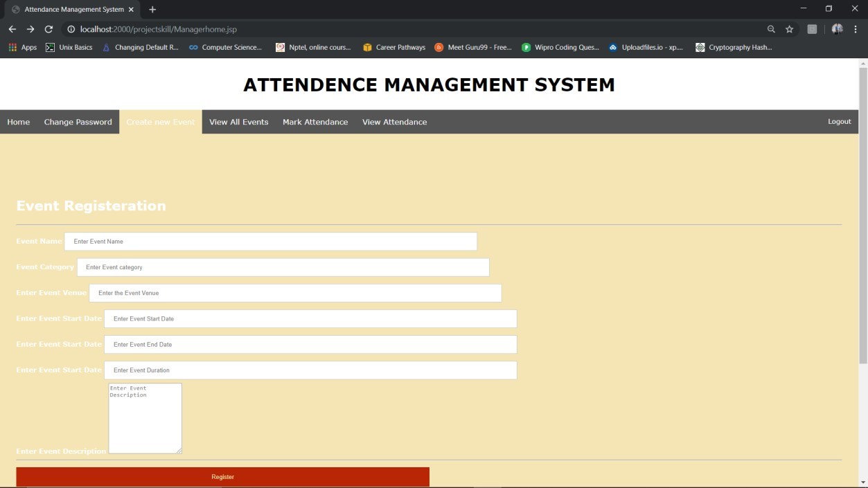Click the Enter Event Venue label
Screen dimensions: 868x488
[51, 293]
